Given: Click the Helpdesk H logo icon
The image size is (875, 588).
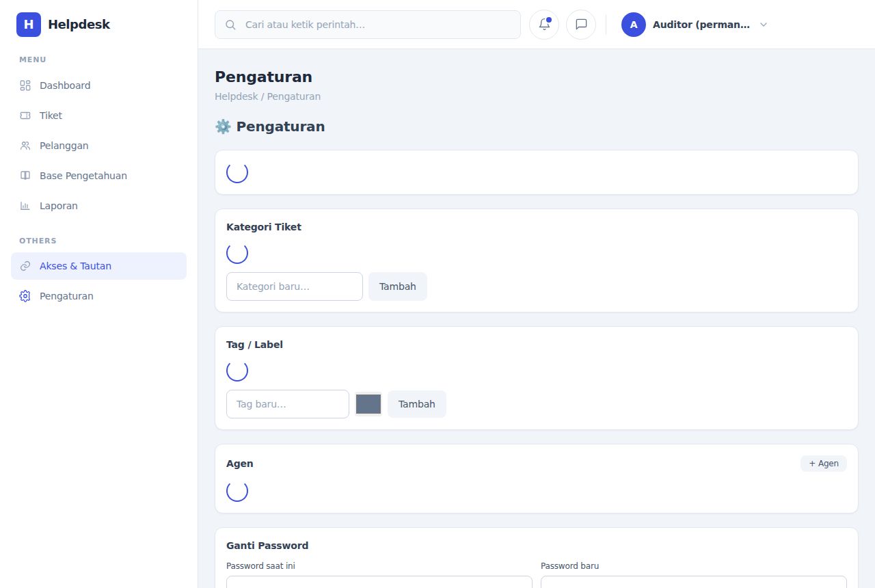Looking at the screenshot, I should pos(29,25).
